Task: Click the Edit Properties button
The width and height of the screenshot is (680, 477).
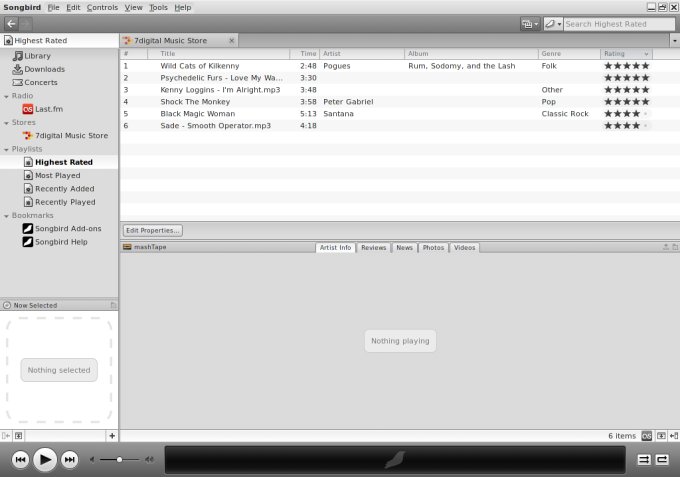Action: (x=153, y=230)
